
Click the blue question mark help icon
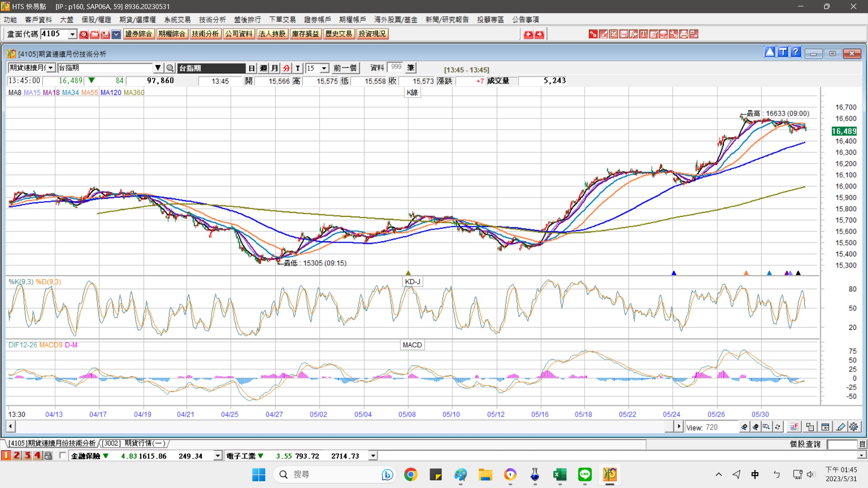[796, 52]
